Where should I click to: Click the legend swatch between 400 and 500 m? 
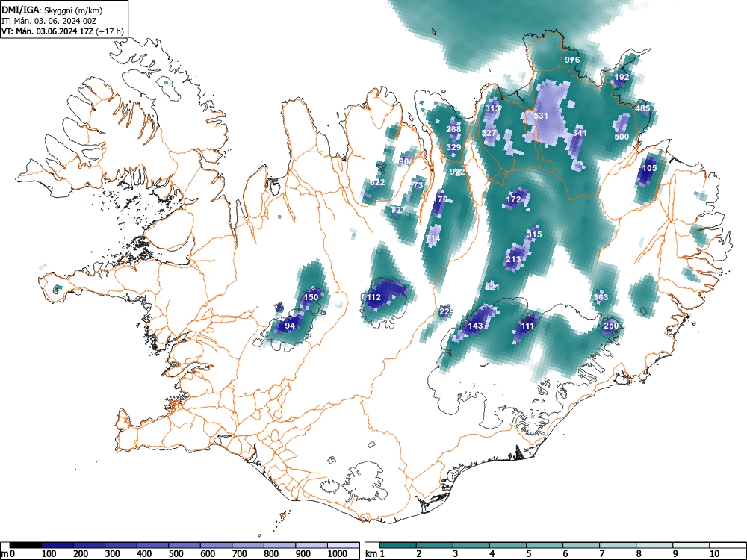(153, 545)
